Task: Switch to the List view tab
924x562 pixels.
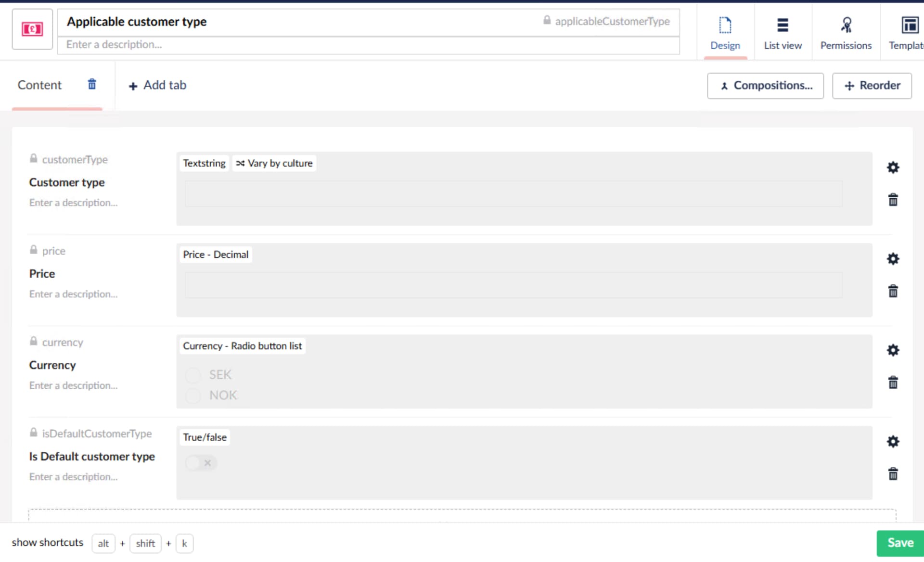Action: pos(783,33)
